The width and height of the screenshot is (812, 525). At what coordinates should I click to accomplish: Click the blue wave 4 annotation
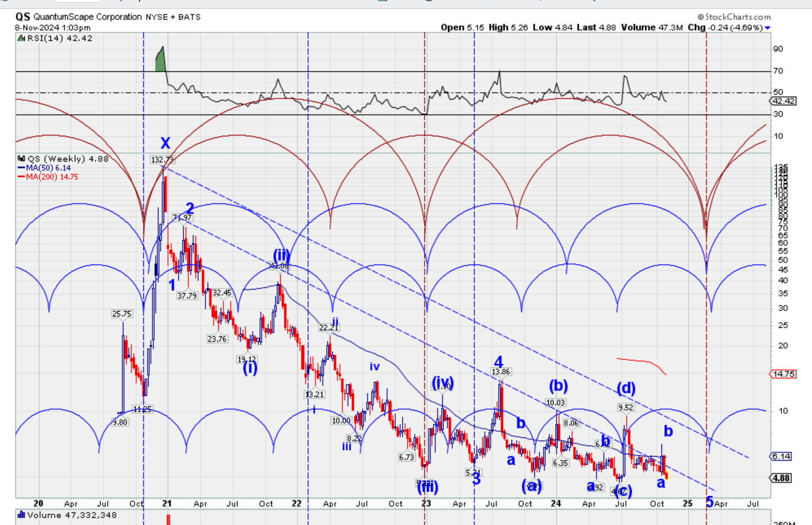click(x=499, y=361)
